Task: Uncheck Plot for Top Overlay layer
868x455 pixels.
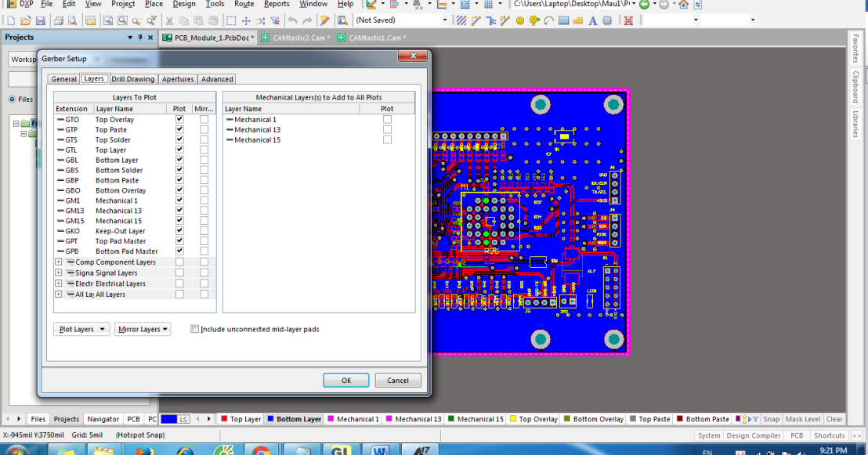Action: [x=179, y=119]
